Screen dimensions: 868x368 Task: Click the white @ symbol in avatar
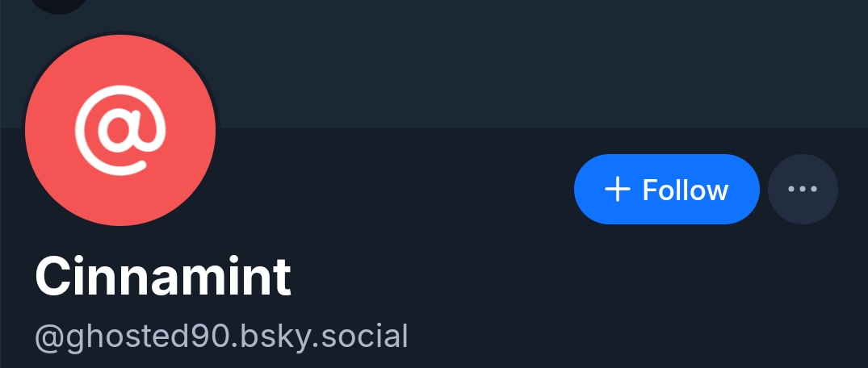120,131
